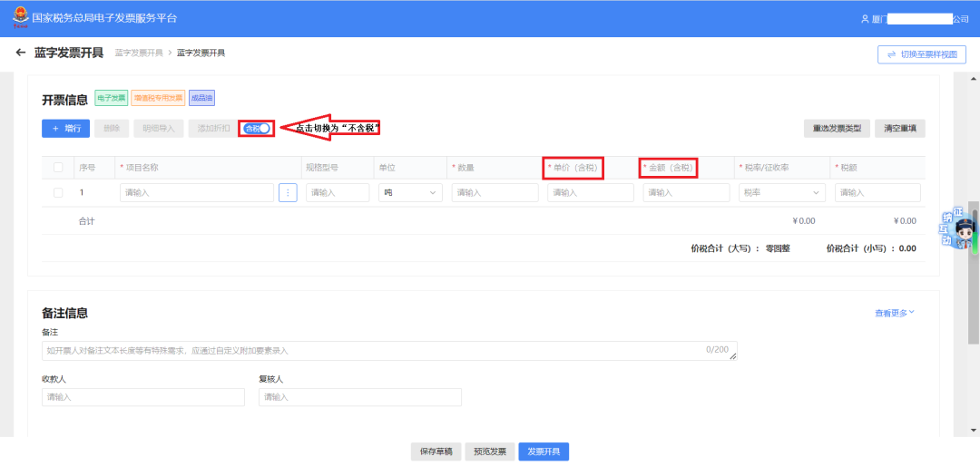980x466 pixels.
Task: Click 切换至票样视图 button
Action: [x=922, y=54]
